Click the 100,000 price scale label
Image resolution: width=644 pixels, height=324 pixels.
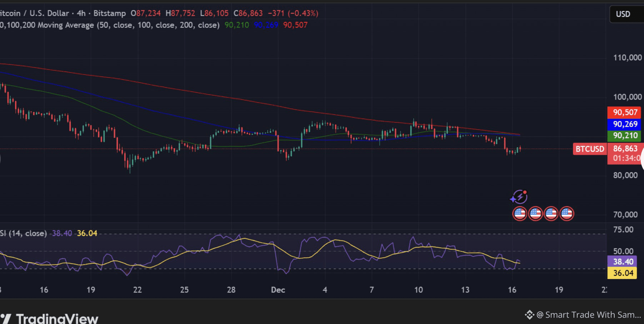[628, 97]
